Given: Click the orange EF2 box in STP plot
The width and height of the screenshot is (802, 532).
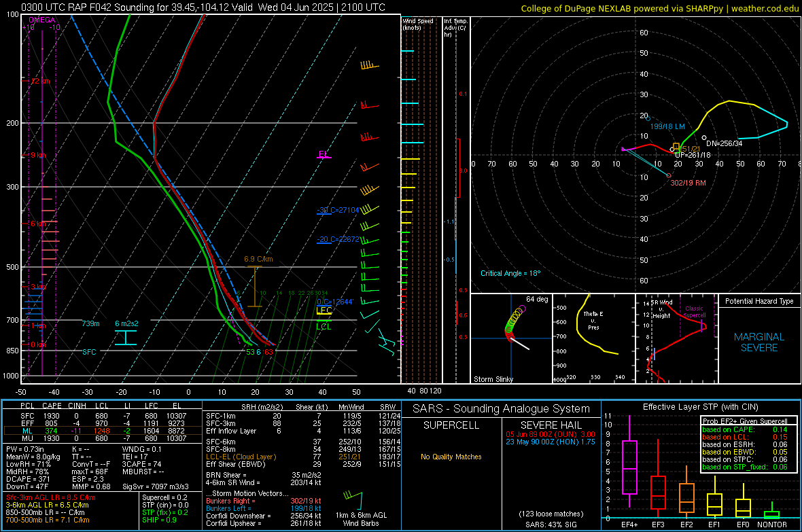Looking at the screenshot, I should point(686,498).
